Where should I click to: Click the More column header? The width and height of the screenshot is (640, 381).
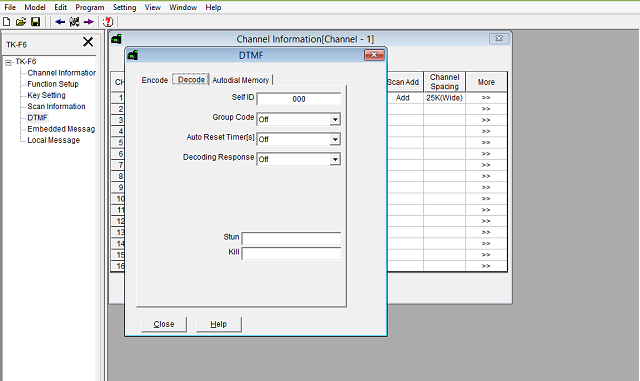pos(486,82)
